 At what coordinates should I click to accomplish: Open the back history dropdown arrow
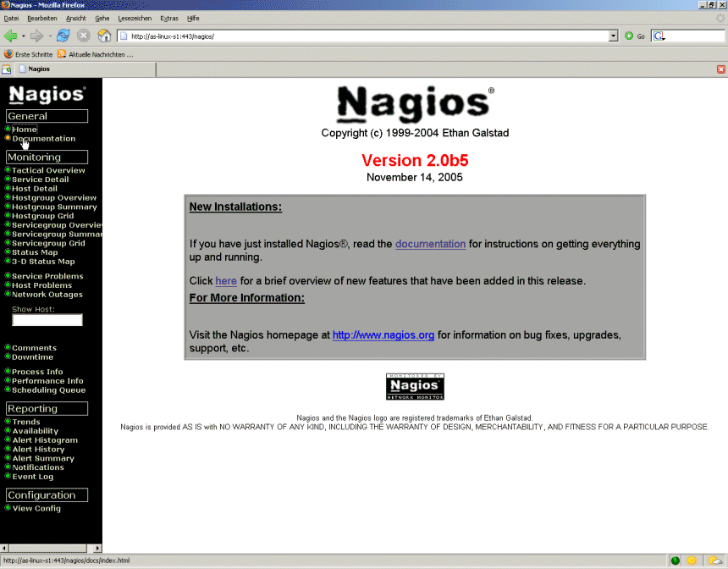pos(23,36)
